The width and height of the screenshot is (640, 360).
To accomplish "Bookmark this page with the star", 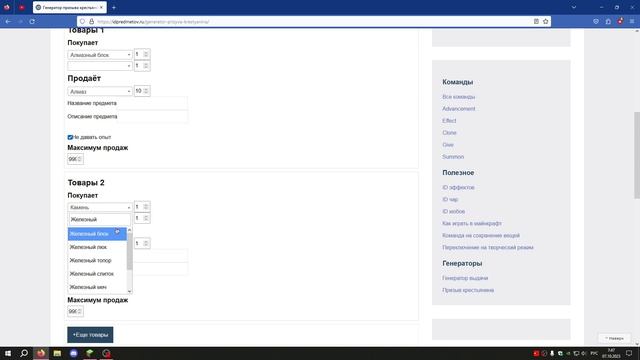I will (546, 21).
